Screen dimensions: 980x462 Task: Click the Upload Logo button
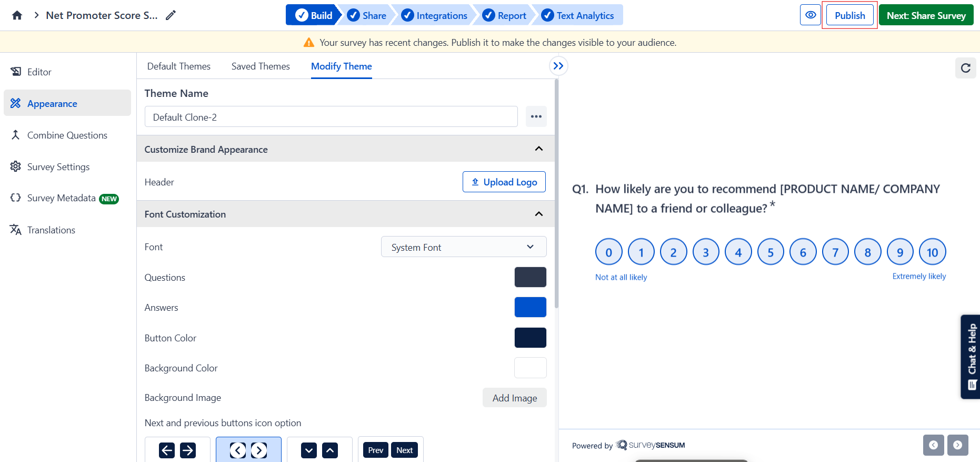(x=504, y=182)
